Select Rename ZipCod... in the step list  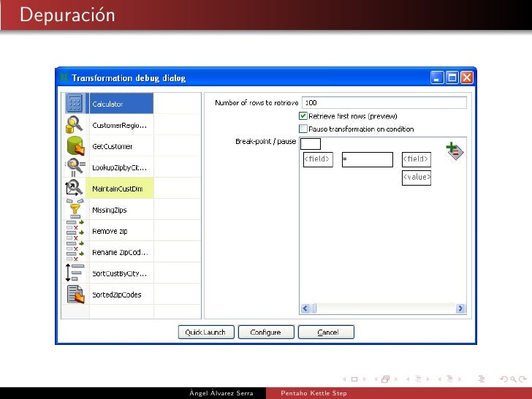(121, 251)
